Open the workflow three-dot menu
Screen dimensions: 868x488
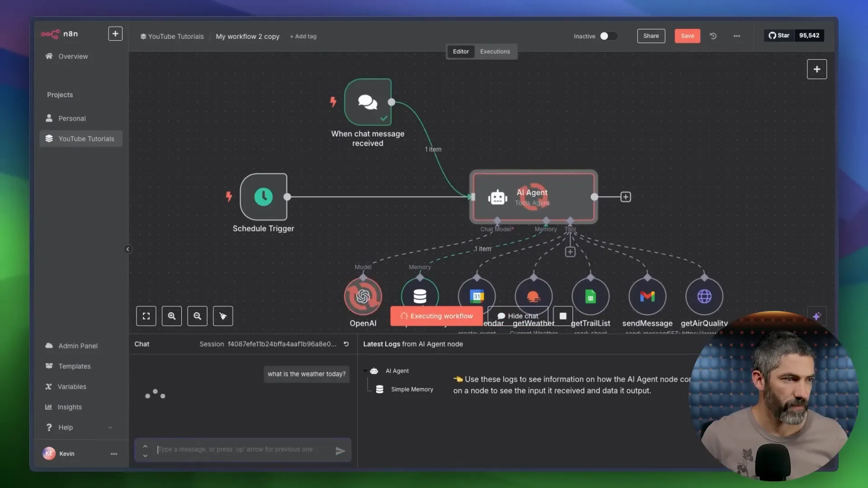pos(737,36)
